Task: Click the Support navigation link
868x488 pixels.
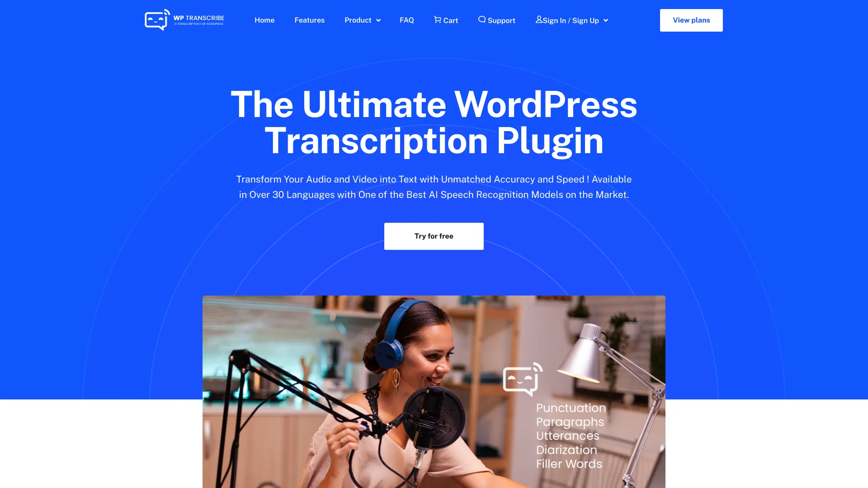Action: click(496, 20)
